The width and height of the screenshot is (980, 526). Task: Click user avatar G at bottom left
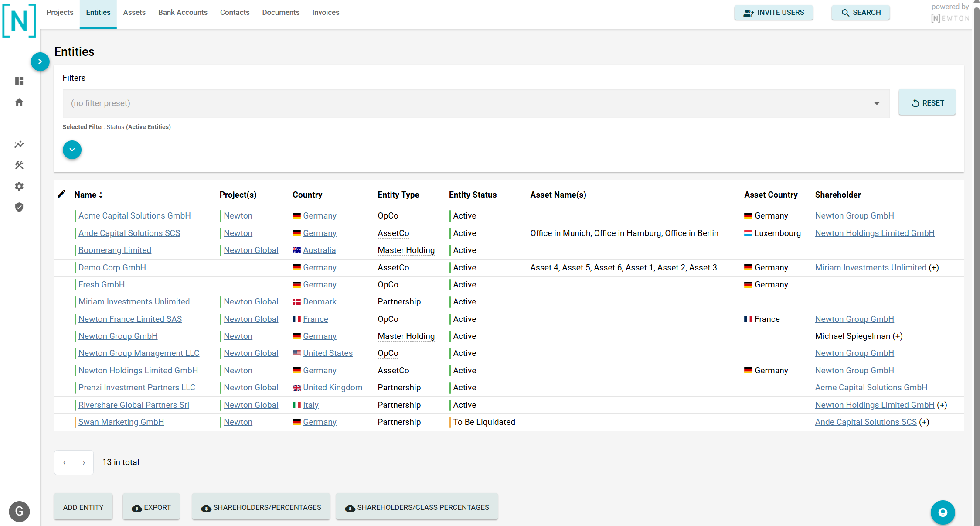coord(19,512)
